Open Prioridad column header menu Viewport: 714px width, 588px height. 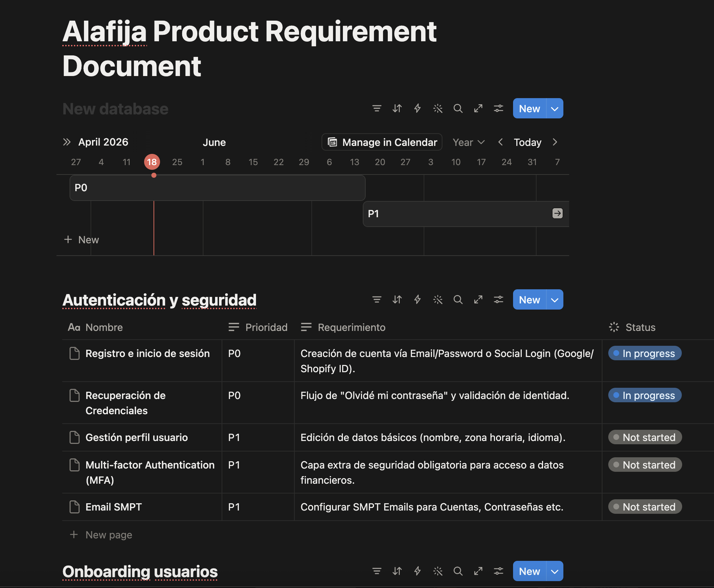coord(258,327)
